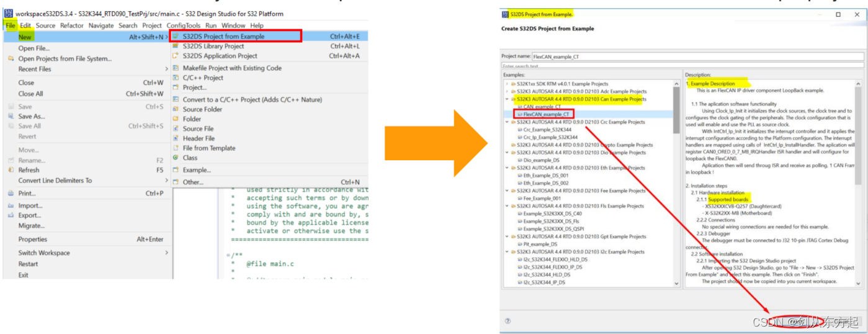Screen dimensions: 868x334
Task: Select Close All entry
Action: tap(30, 94)
